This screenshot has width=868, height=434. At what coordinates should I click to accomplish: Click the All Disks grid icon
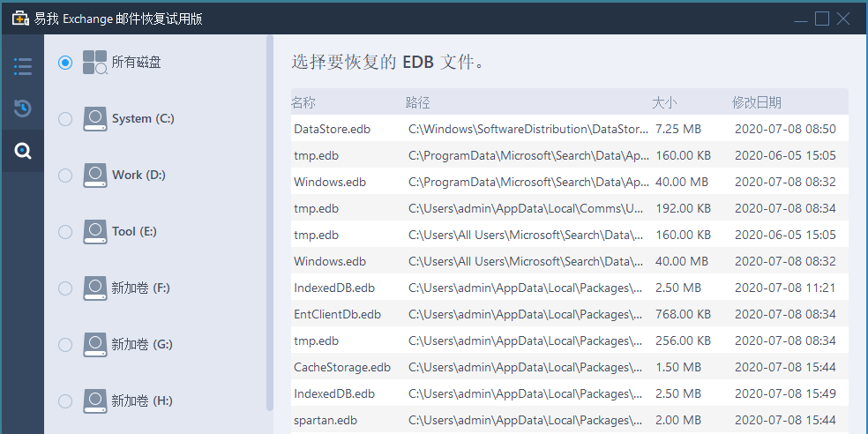click(x=94, y=63)
